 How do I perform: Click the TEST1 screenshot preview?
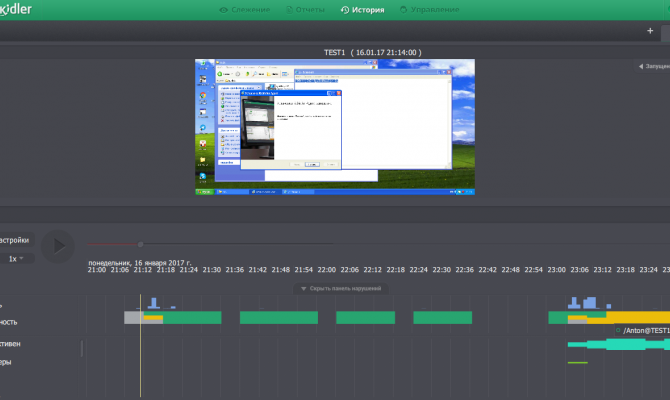[335, 127]
